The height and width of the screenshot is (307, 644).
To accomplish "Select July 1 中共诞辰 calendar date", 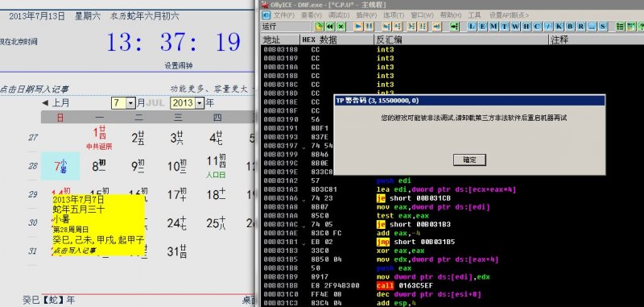I will click(99, 138).
